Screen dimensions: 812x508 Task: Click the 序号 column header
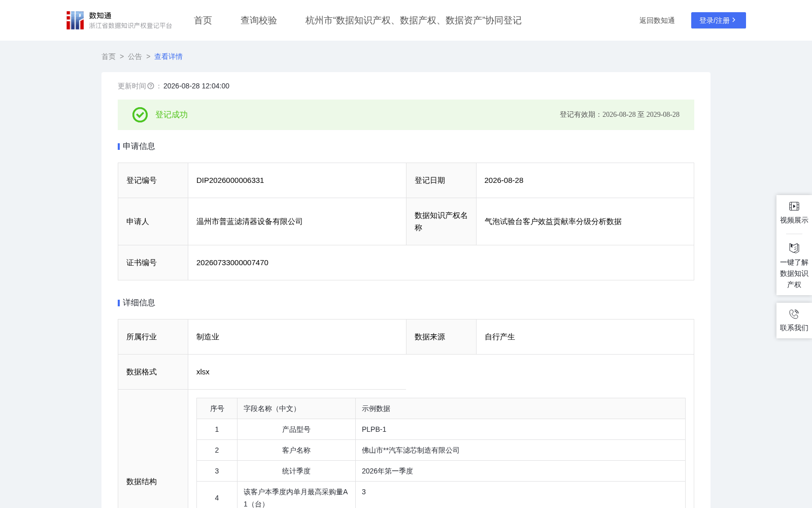[x=217, y=408]
